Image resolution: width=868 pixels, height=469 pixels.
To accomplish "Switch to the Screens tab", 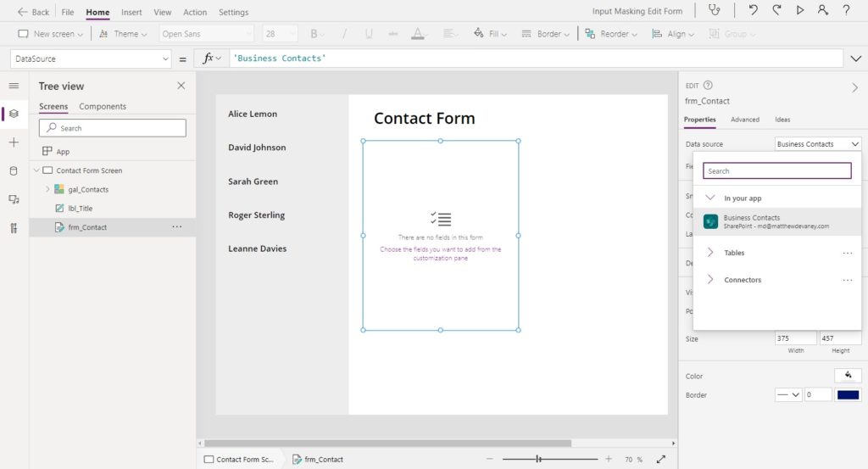I will pyautogui.click(x=53, y=106).
